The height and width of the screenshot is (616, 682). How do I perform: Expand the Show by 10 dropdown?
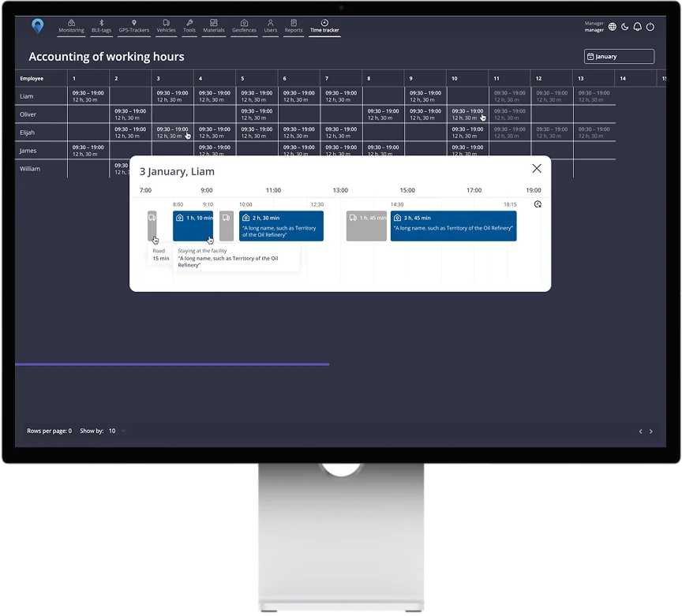coord(117,431)
